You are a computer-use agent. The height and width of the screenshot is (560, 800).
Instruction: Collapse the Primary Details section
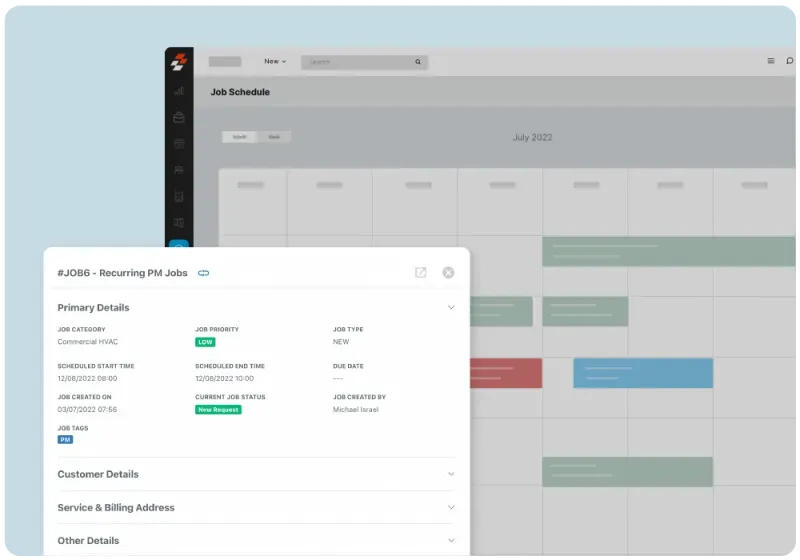pyautogui.click(x=451, y=308)
